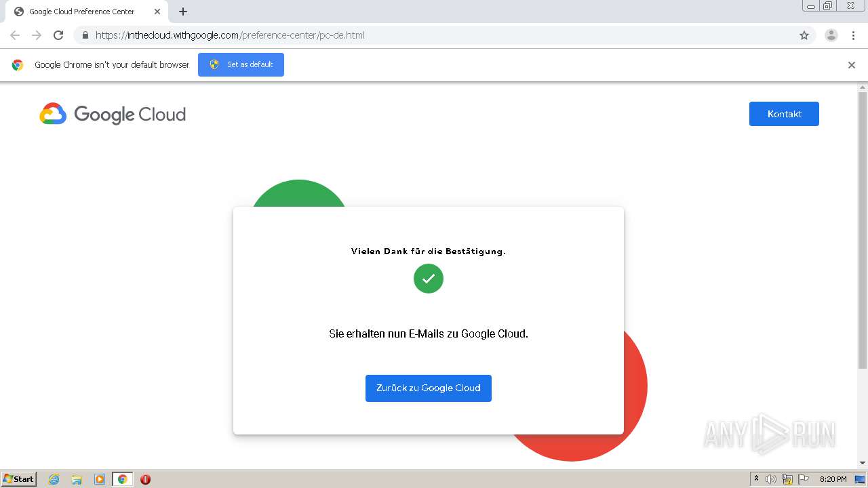Click the Action Center flag tray icon

click(x=804, y=479)
